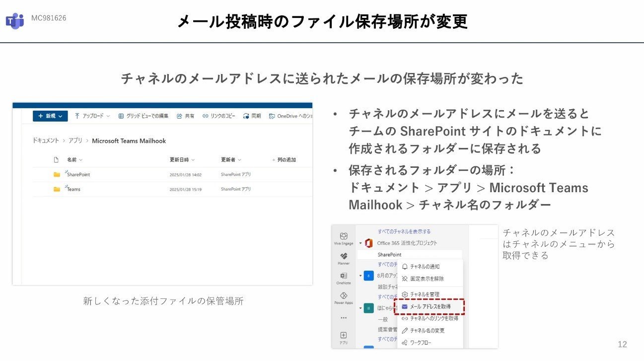
Task: Open the Teams folder name in list
Action: coord(73,189)
